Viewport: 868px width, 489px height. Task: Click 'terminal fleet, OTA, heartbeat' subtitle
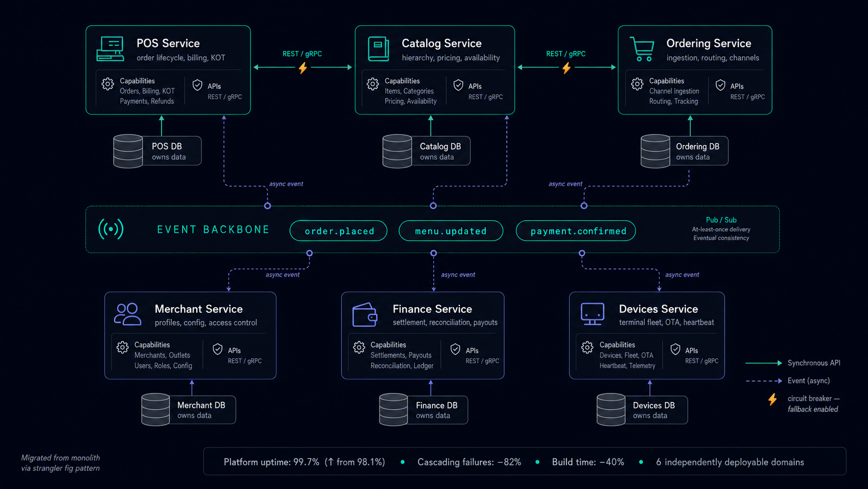coord(667,322)
